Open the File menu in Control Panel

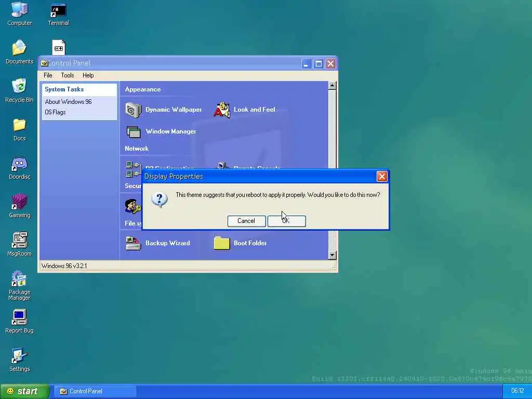click(48, 75)
